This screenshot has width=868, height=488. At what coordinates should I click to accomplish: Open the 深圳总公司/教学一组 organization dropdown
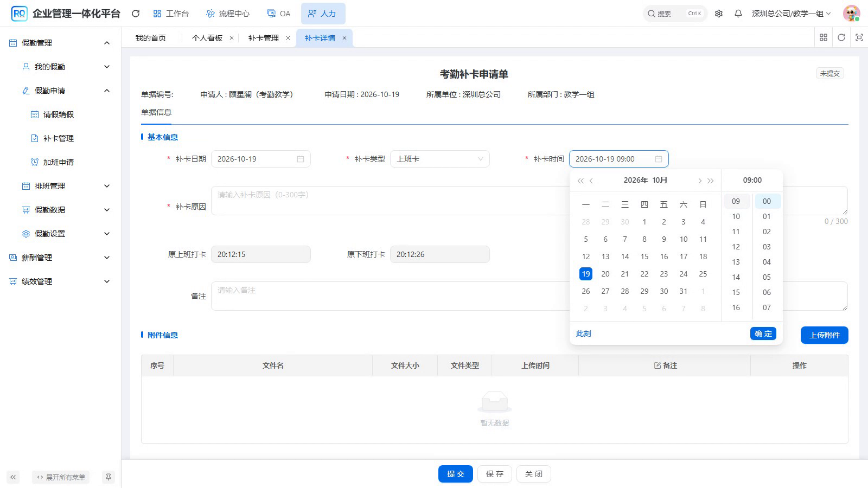(x=791, y=14)
